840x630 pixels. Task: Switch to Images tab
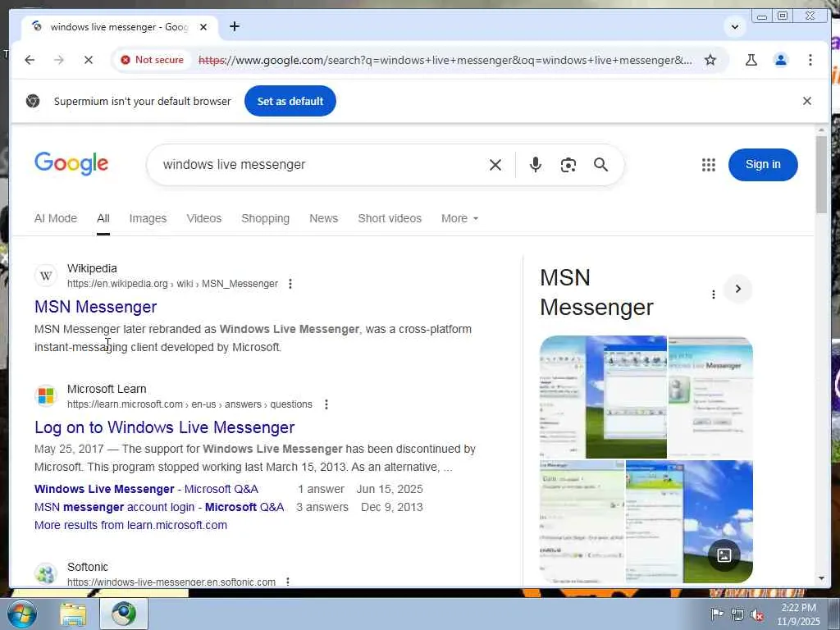click(148, 218)
